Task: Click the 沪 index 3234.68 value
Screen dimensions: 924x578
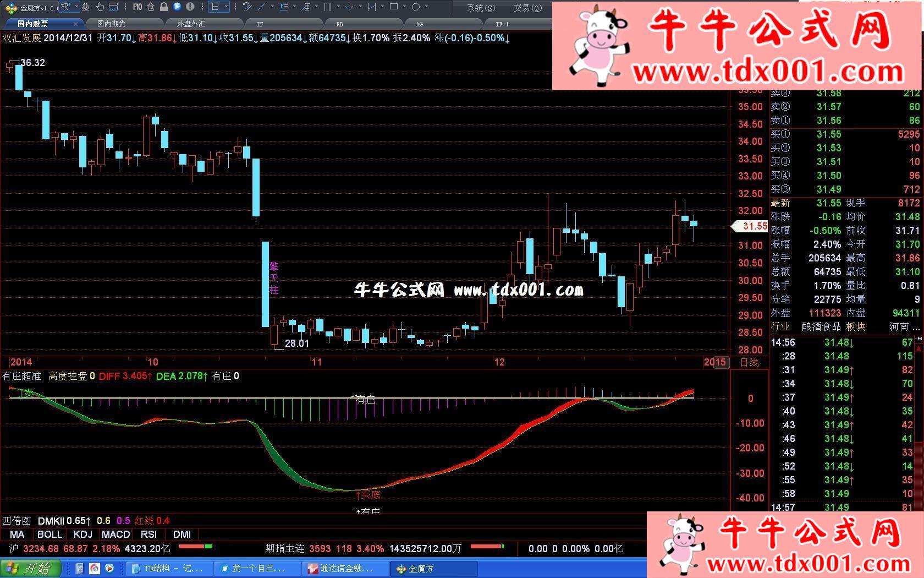Action: click(x=41, y=549)
